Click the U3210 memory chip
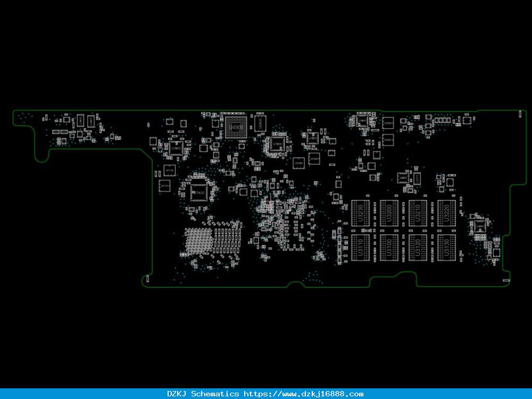Viewport: 532px width, 399px height. (418, 213)
